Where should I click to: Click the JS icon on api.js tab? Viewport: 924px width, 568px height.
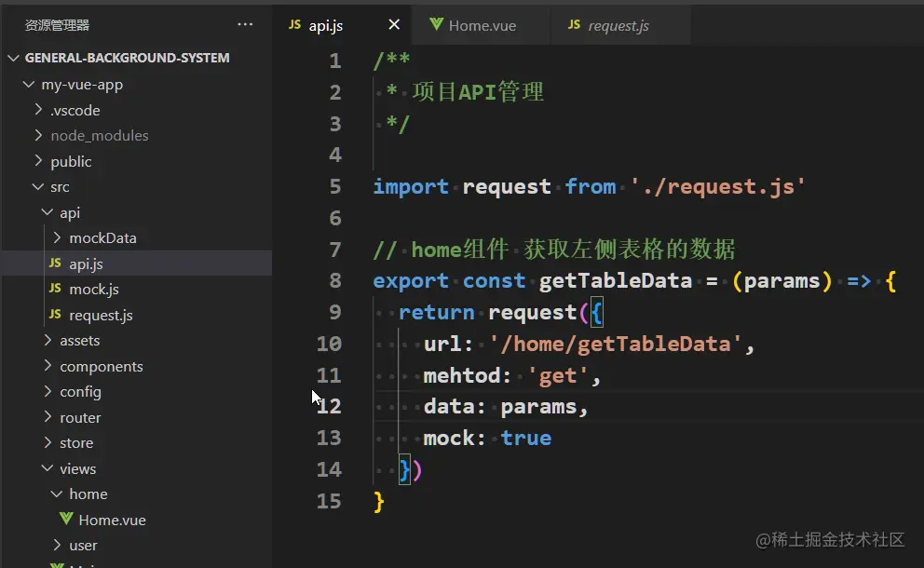point(295,25)
